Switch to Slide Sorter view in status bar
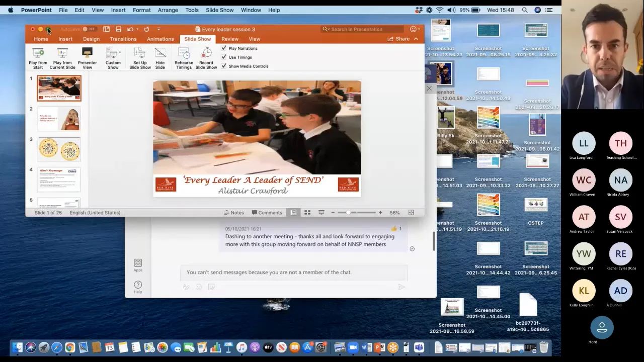Viewport: 644px width, 362px height. coord(307,213)
